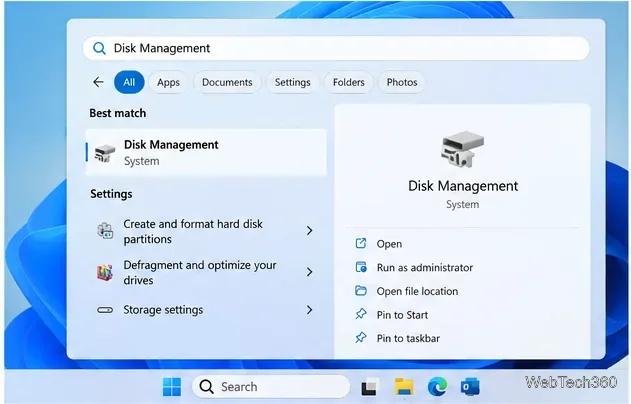Click the Storage settings drive icon
The image size is (631, 404).
click(x=105, y=310)
